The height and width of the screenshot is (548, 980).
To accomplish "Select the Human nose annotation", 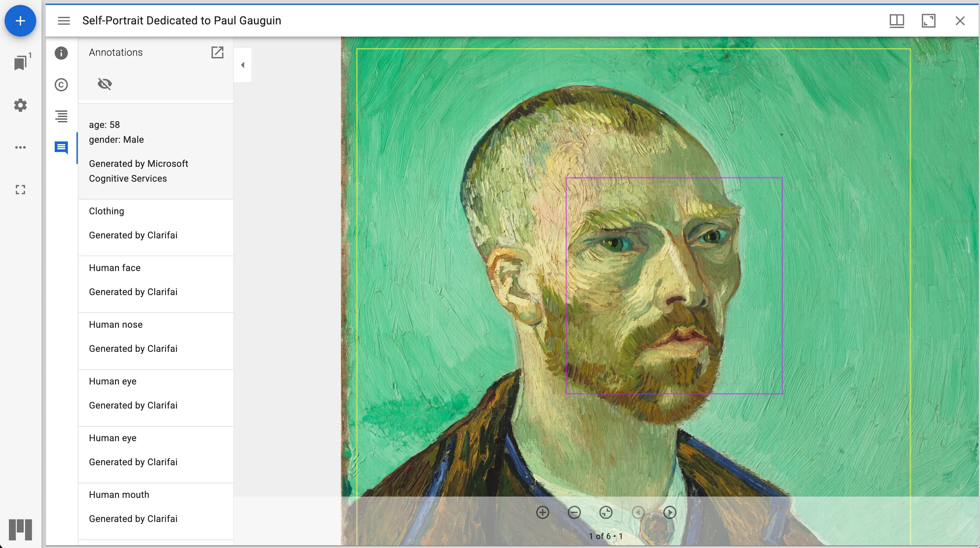I will tap(156, 341).
